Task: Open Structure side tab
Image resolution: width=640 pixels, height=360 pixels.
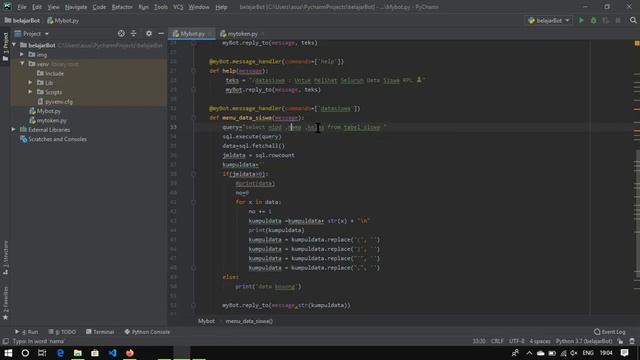Action: 5,257
